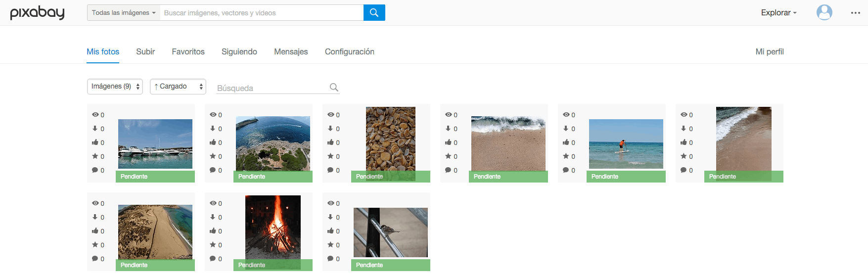Image resolution: width=868 pixels, height=278 pixels.
Task: Open the three-dot more options menu
Action: coord(855,13)
